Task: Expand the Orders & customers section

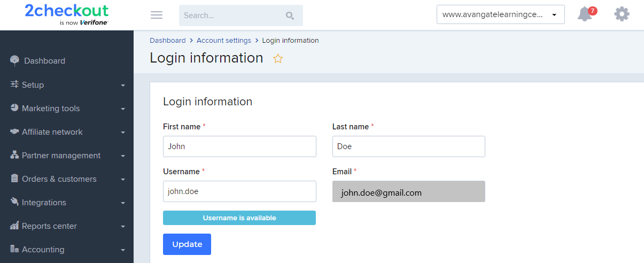Action: click(x=67, y=179)
